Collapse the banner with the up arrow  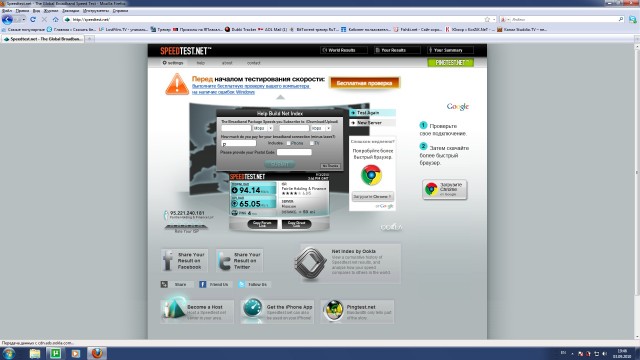pyautogui.click(x=280, y=97)
